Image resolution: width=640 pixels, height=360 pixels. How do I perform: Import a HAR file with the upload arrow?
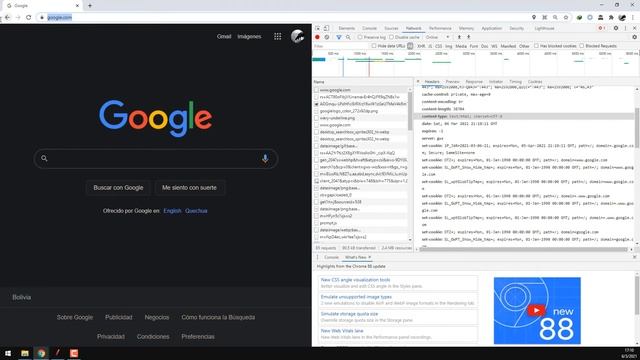point(459,37)
